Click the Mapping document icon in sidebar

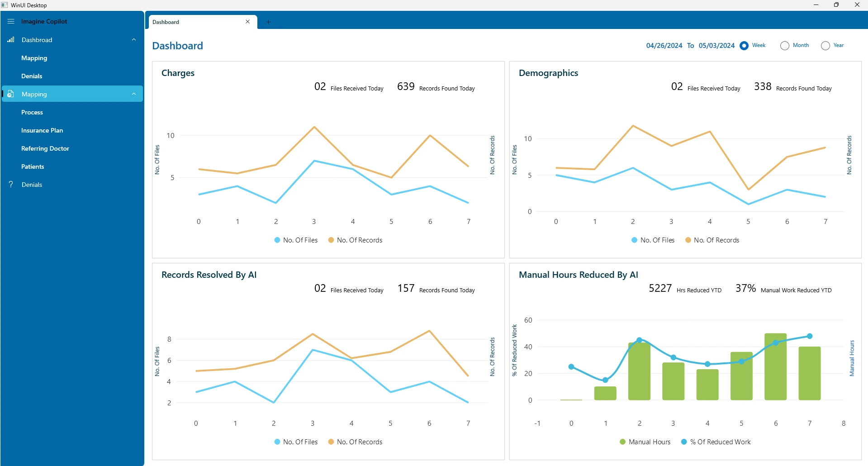pyautogui.click(x=11, y=94)
